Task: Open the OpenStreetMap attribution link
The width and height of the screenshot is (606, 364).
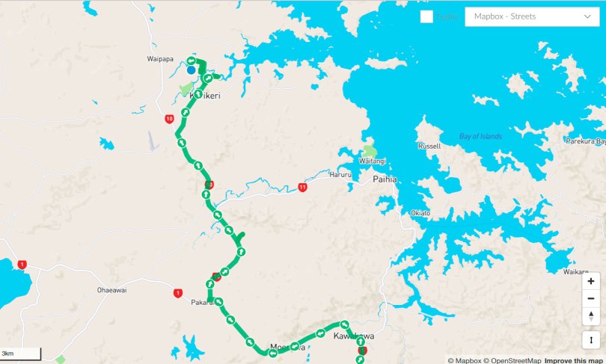Action: tap(513, 360)
